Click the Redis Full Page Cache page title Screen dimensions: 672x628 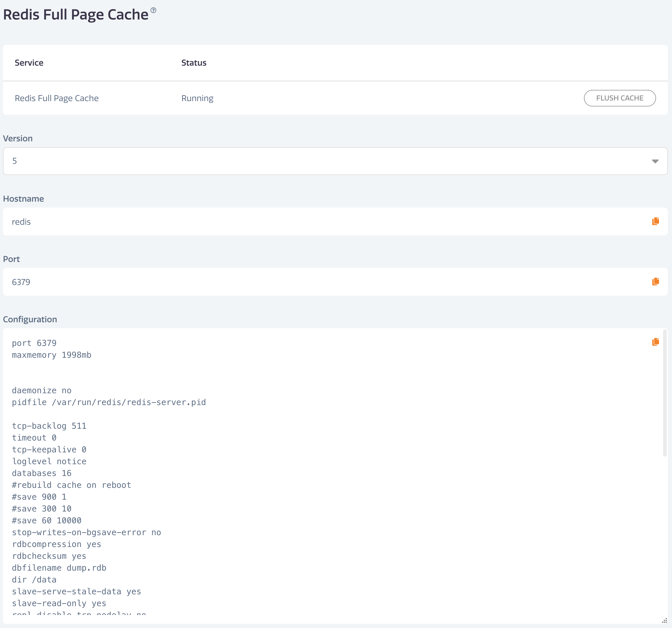pos(76,14)
